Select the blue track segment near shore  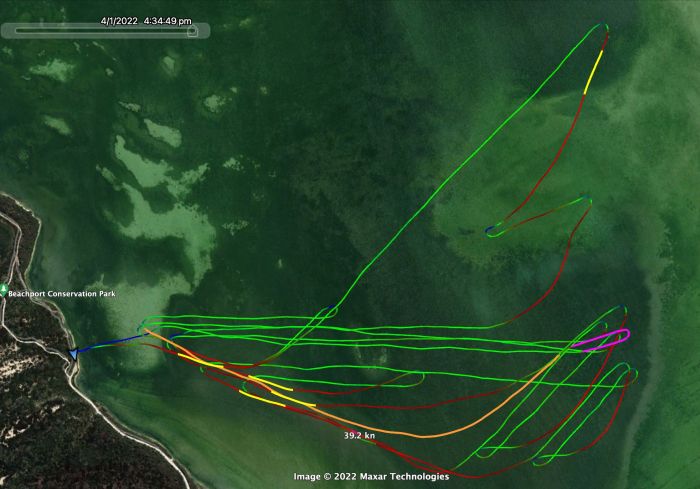(x=114, y=342)
